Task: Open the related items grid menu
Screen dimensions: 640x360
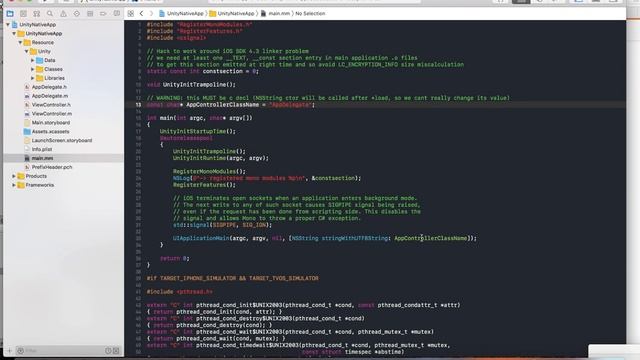Action: tap(131, 13)
